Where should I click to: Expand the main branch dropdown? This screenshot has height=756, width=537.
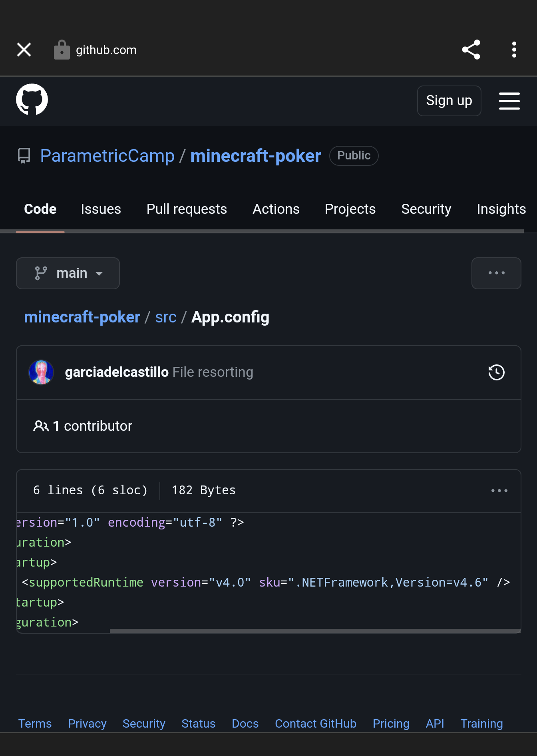(x=68, y=273)
